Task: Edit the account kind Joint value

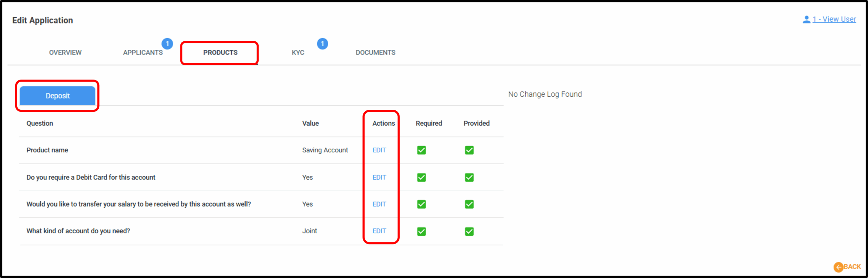Action: point(379,231)
